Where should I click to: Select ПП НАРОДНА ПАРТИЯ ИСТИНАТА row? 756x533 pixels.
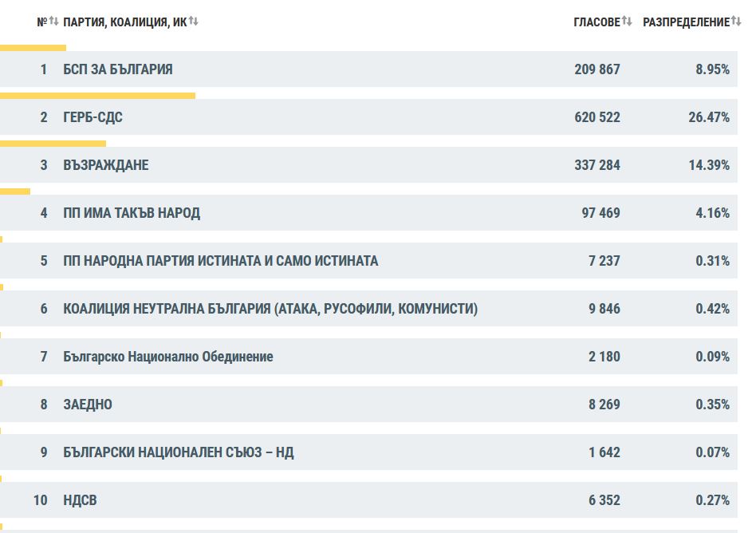pyautogui.click(x=221, y=261)
